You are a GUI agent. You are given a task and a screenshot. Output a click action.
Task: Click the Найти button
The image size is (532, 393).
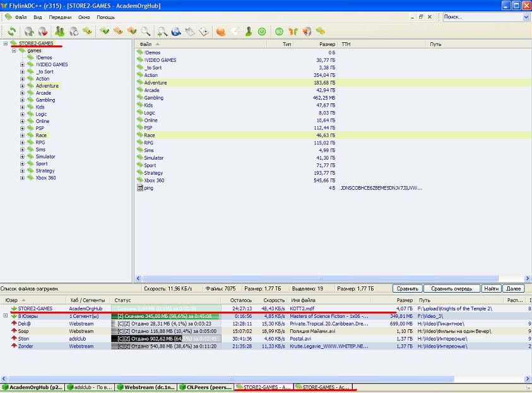pos(491,288)
